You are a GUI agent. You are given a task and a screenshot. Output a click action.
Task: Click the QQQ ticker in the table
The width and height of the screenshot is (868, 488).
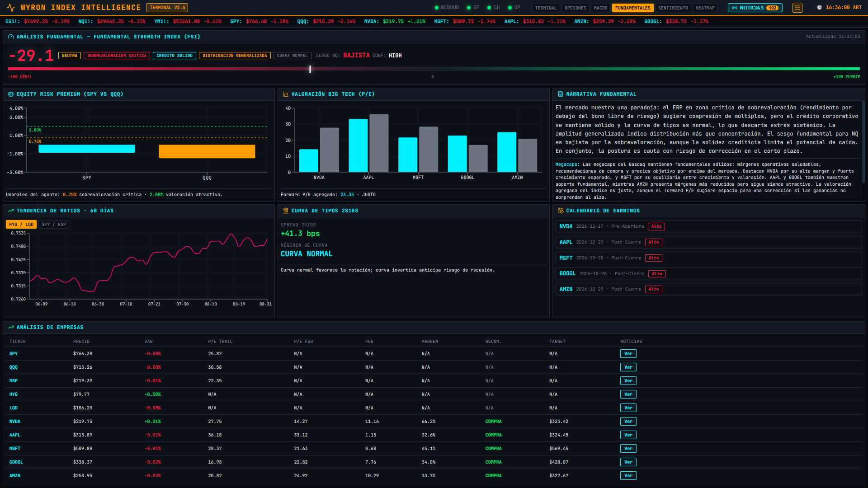pyautogui.click(x=14, y=367)
